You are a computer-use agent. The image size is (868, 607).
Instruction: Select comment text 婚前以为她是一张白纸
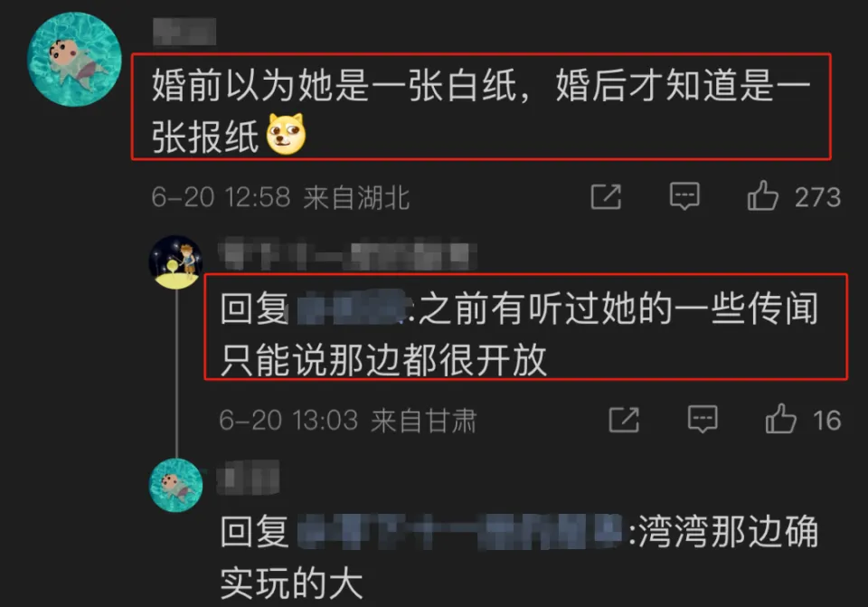(335, 85)
